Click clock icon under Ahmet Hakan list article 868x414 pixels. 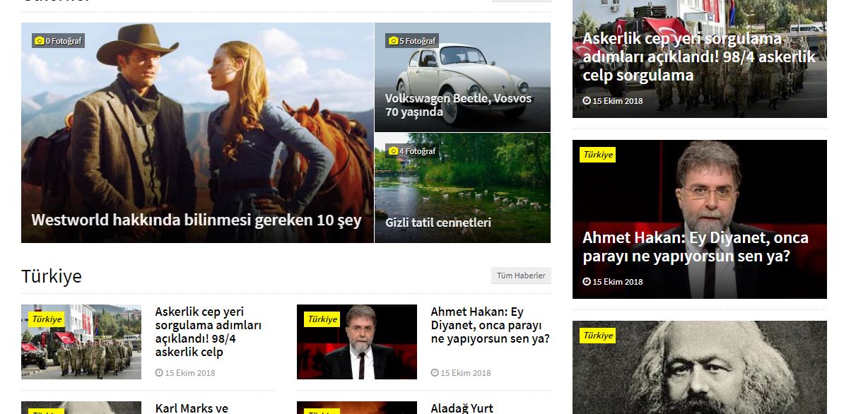[435, 373]
